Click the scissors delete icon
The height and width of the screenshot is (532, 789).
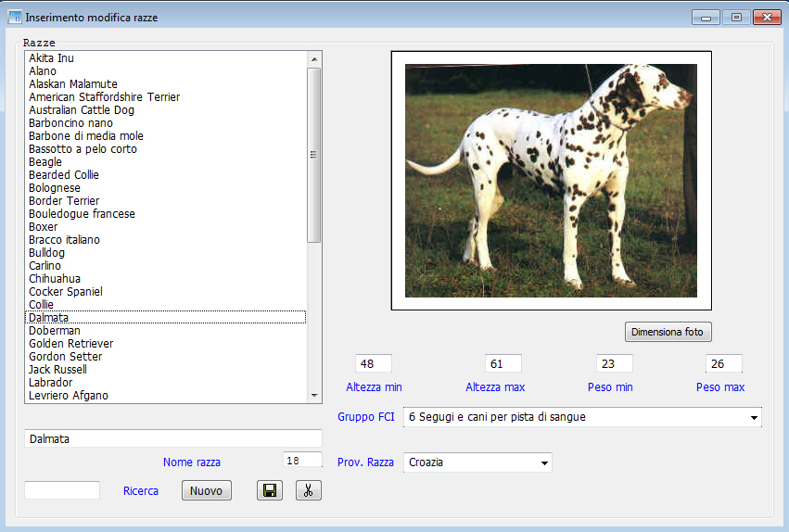pyautogui.click(x=309, y=490)
